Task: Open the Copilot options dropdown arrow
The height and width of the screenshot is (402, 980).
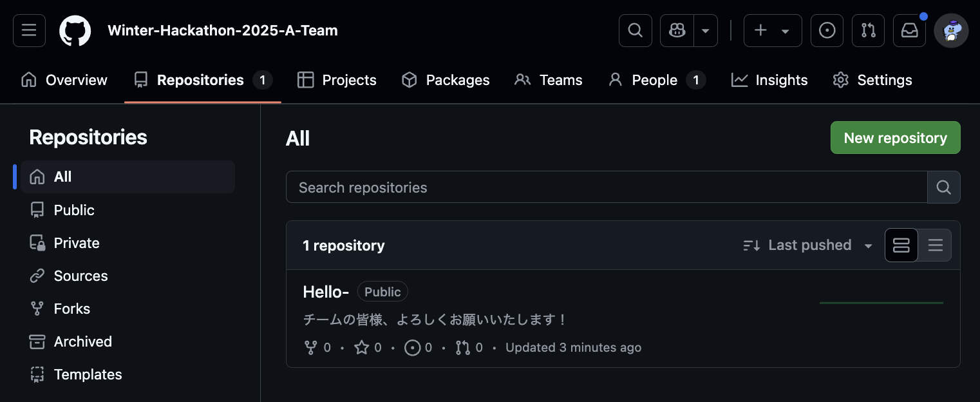Action: [x=706, y=30]
